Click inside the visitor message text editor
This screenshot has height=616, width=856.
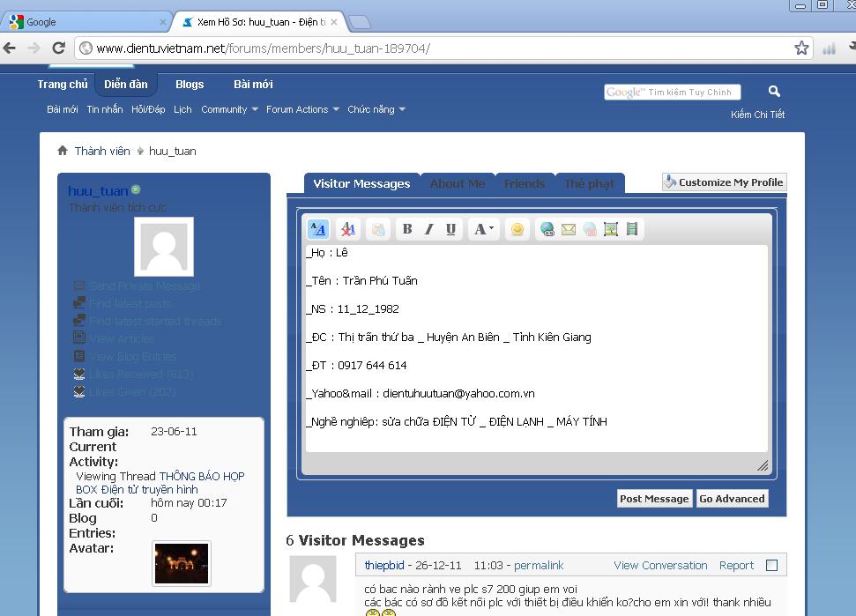(x=537, y=348)
